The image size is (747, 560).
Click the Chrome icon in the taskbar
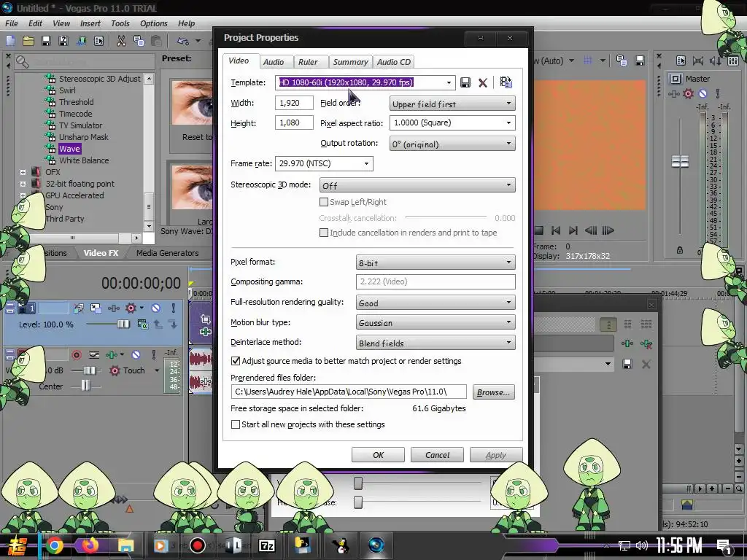(55, 545)
